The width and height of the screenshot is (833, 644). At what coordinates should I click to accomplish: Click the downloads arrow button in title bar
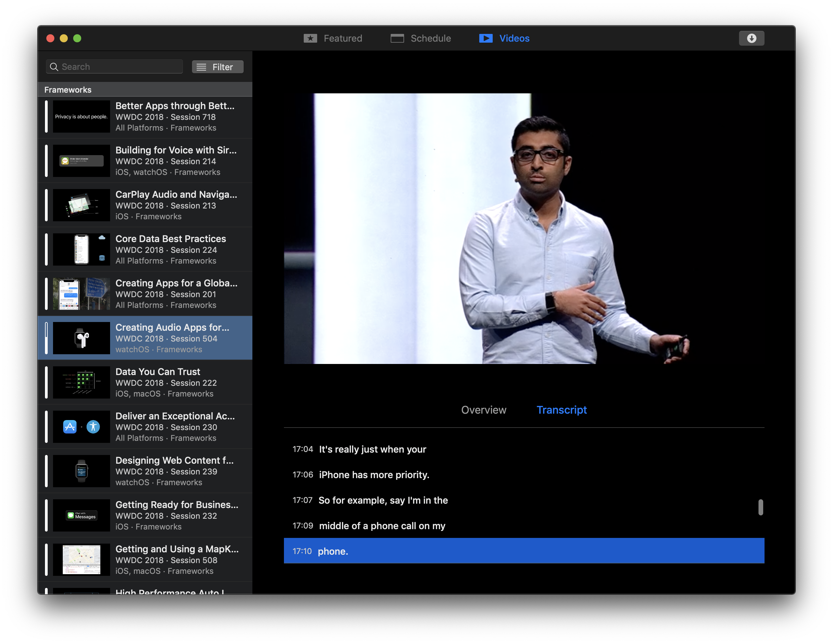pos(751,38)
